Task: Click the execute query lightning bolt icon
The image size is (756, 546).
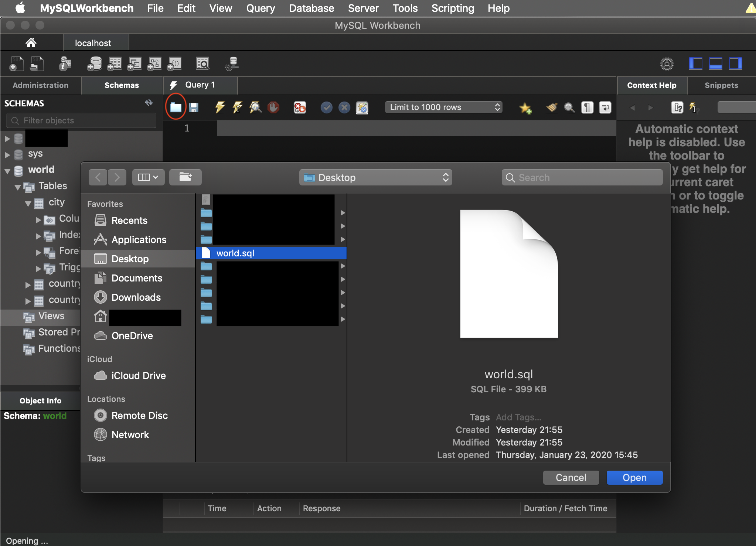Action: click(220, 108)
